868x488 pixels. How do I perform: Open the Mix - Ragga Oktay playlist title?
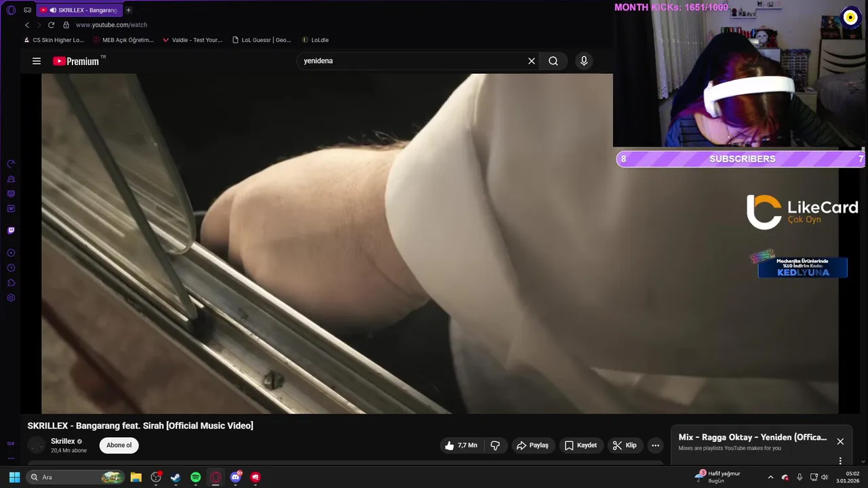point(753,437)
